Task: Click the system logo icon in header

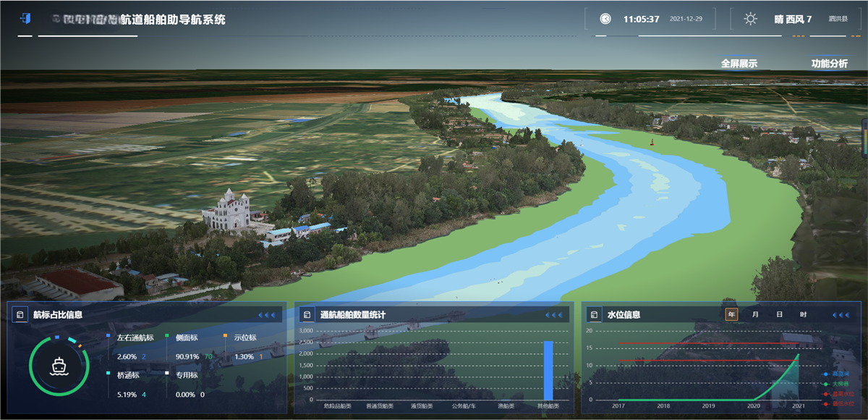Action: pos(25,20)
